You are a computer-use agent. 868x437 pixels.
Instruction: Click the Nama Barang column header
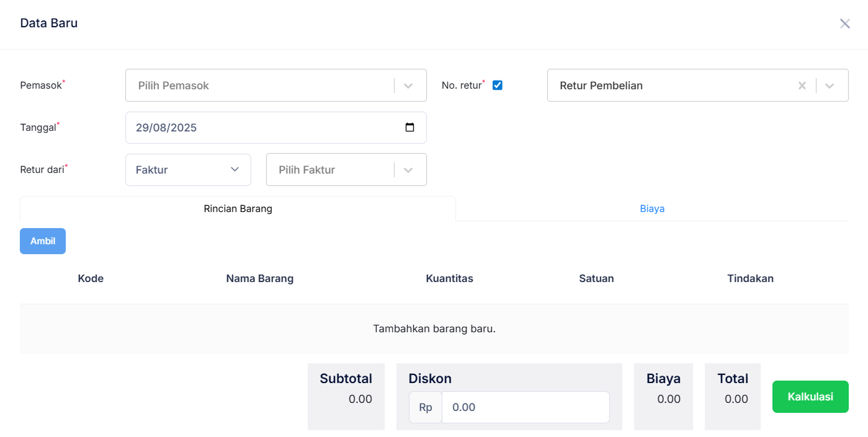point(259,279)
